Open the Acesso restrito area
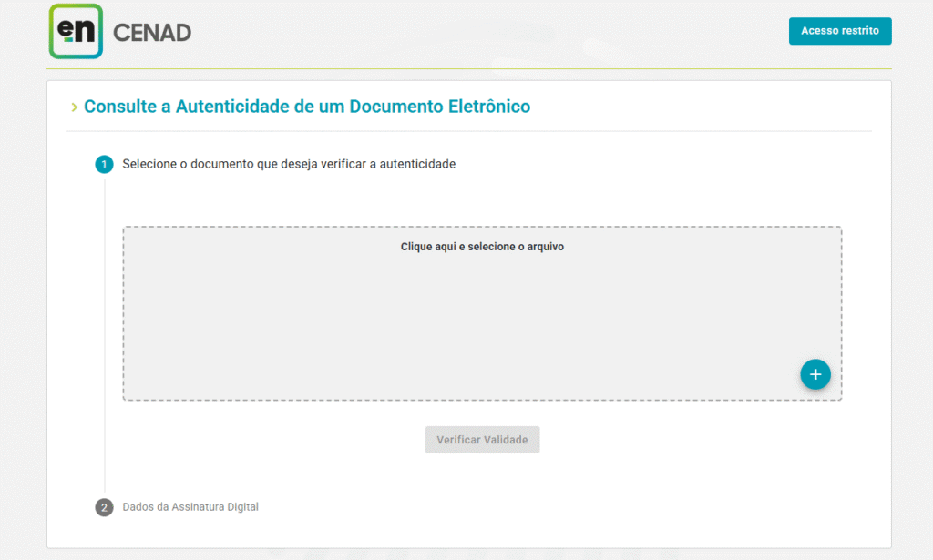Image resolution: width=933 pixels, height=560 pixels. pos(839,31)
